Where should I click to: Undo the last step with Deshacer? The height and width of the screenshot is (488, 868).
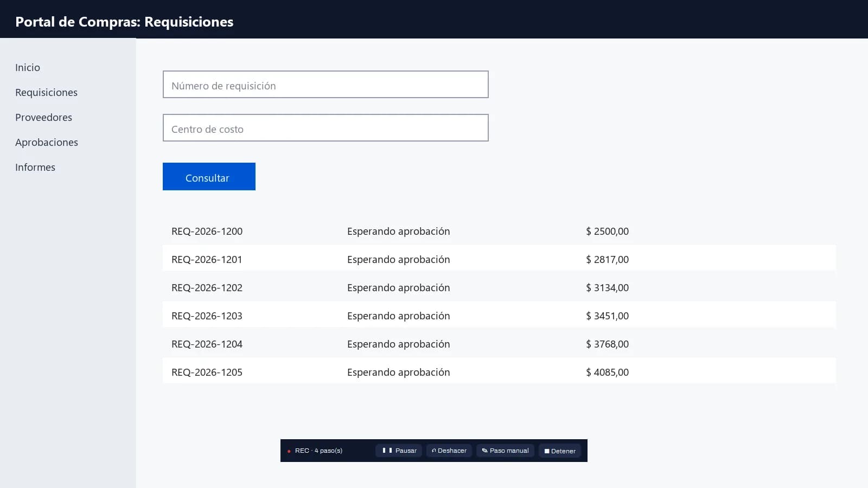click(449, 451)
